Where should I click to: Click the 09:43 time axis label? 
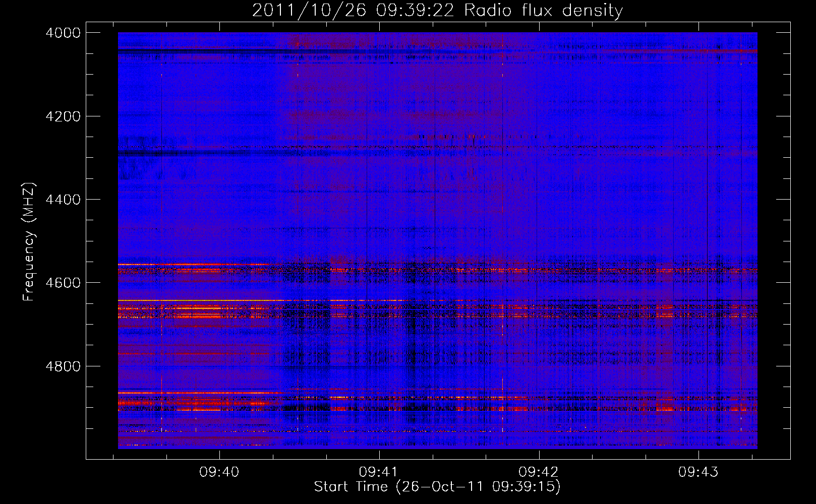698,472
